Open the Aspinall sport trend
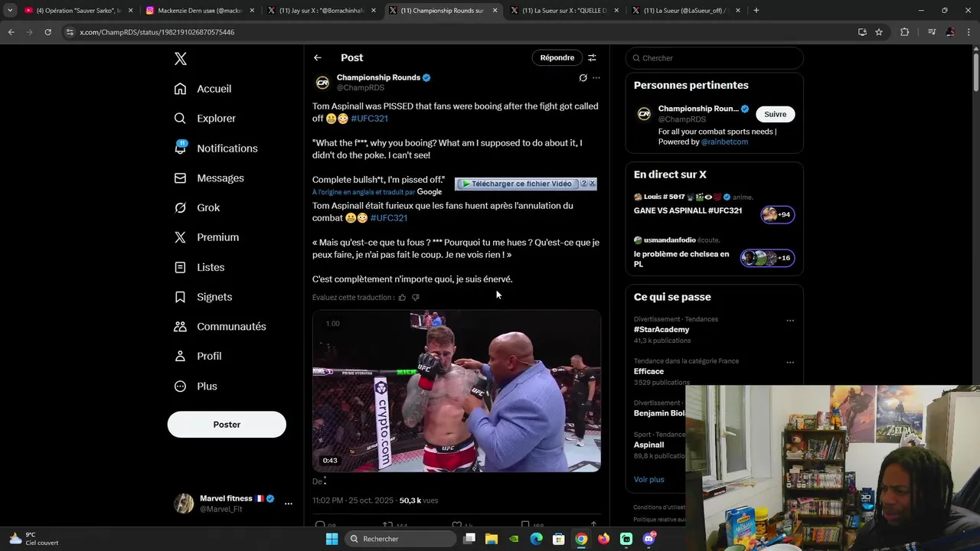980x551 pixels. point(648,445)
